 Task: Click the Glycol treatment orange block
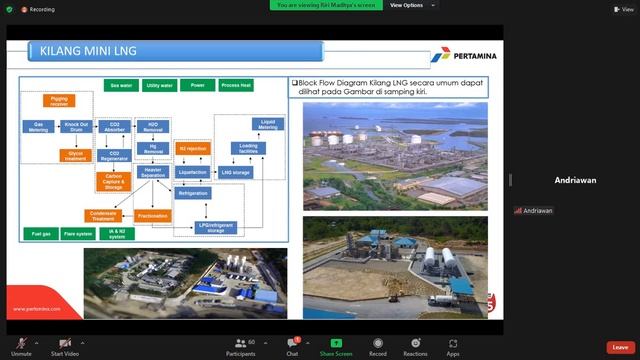76,156
